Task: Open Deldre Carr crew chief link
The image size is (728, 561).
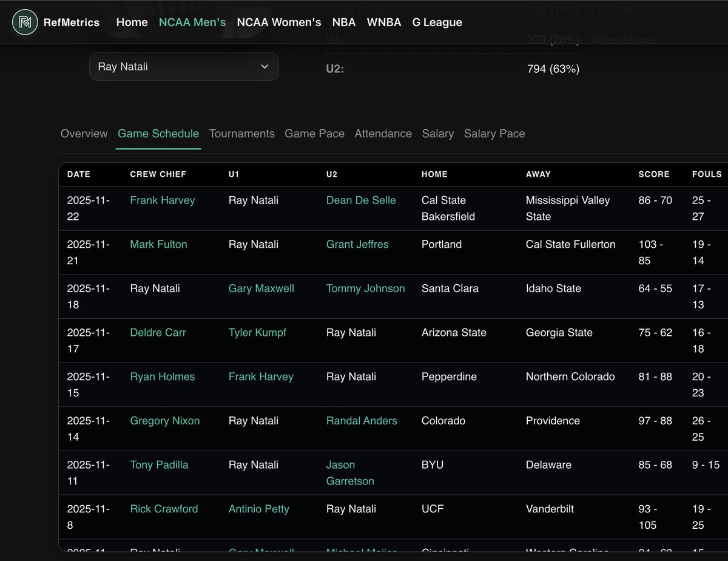Action: pyautogui.click(x=158, y=333)
